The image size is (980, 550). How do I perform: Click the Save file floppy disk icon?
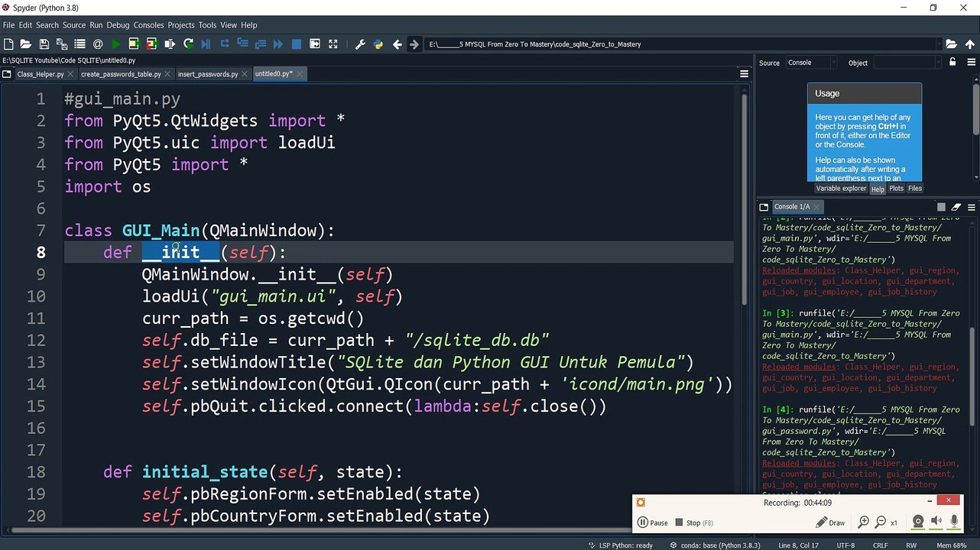(44, 44)
